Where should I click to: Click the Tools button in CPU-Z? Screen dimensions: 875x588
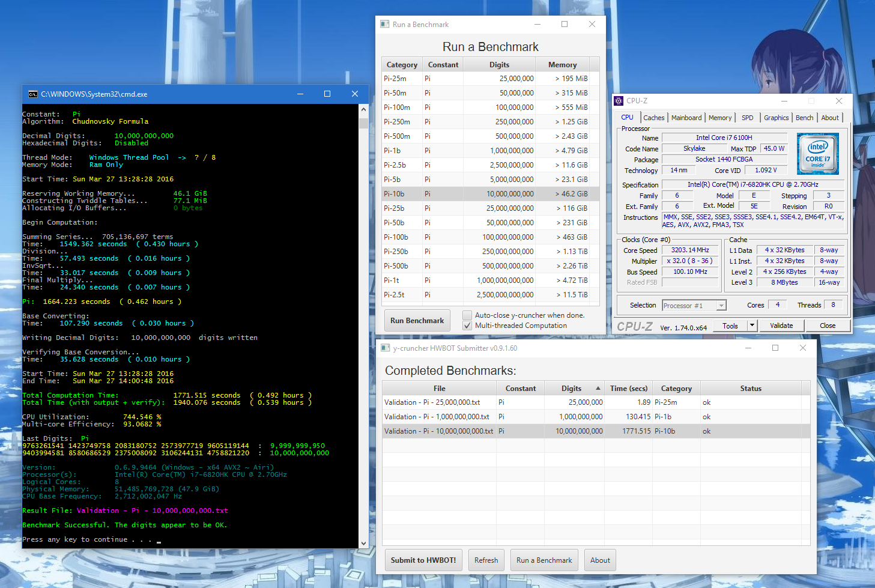coord(730,326)
